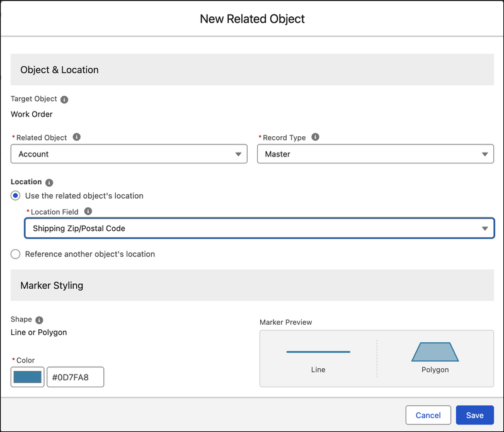Select Reference another object's location radio
This screenshot has width=504, height=432.
(x=15, y=254)
